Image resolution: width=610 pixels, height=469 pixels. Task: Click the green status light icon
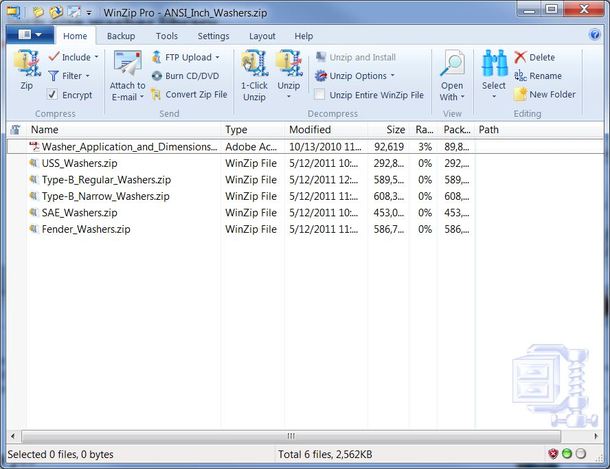tap(567, 453)
